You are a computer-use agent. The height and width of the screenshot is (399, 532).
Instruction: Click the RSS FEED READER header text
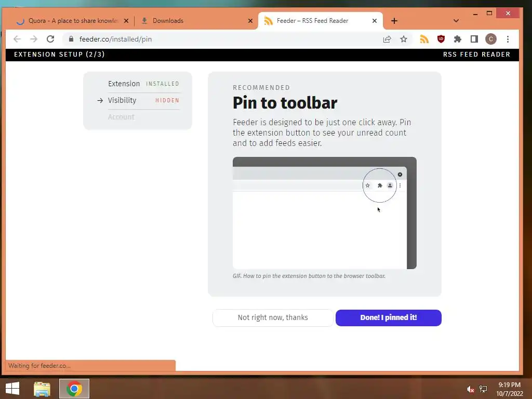(476, 55)
